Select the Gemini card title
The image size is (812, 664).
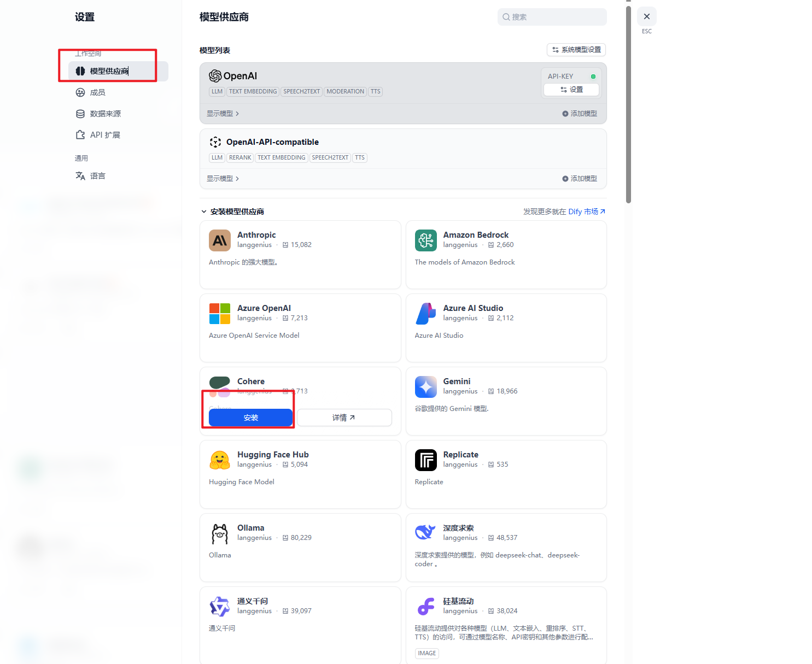(457, 381)
